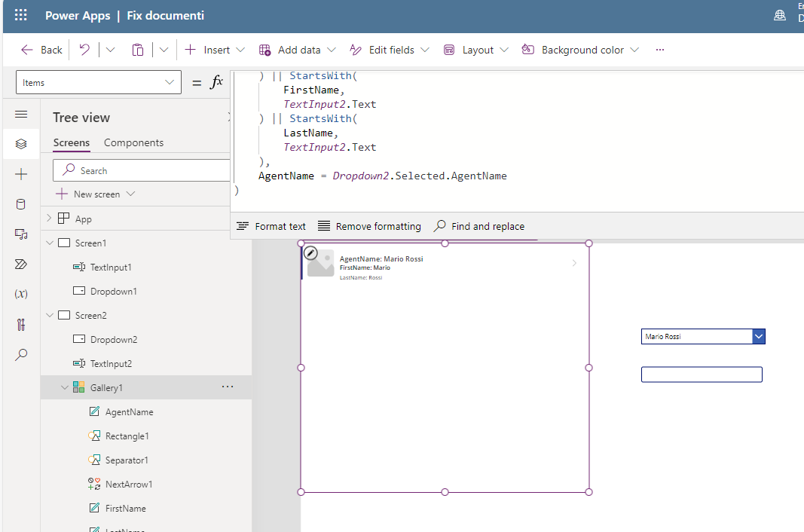804x532 pixels.
Task: Open the Insert panel via plus icon
Action: coord(20,174)
